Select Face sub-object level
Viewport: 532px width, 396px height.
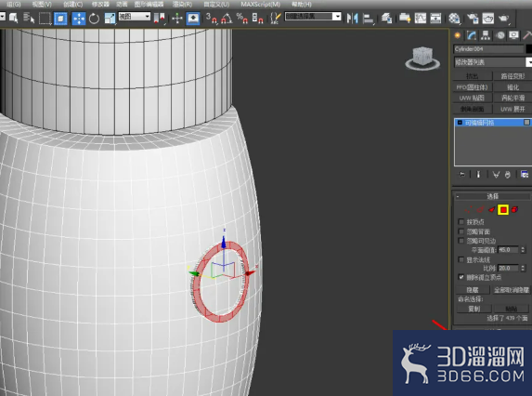pyautogui.click(x=492, y=210)
